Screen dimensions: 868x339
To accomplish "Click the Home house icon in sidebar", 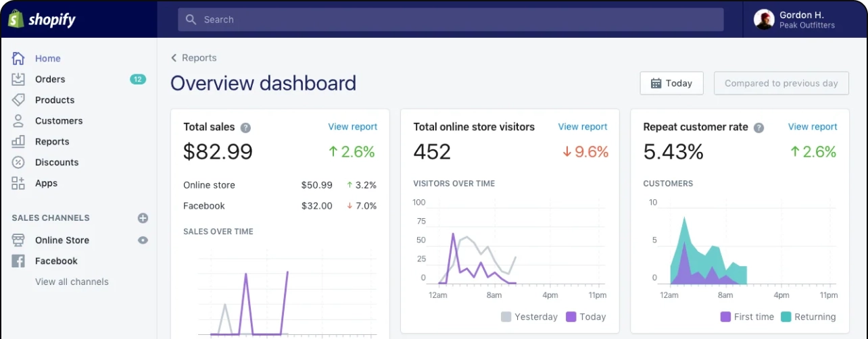I will (x=18, y=58).
